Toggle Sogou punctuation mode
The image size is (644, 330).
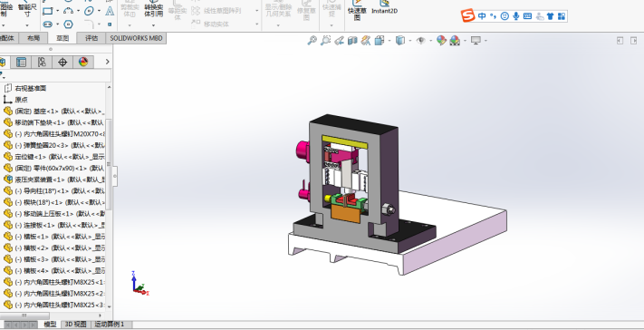pos(494,16)
